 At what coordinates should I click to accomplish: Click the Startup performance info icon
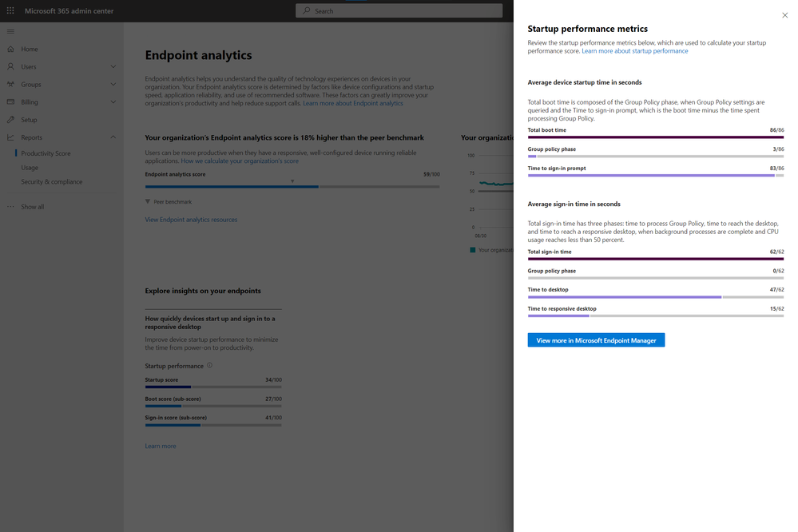[x=210, y=366]
